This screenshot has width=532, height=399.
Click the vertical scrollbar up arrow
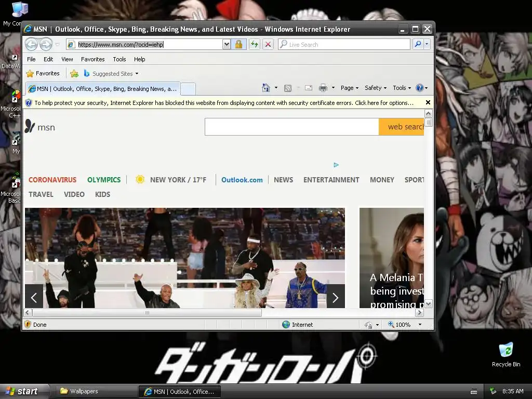(x=428, y=113)
